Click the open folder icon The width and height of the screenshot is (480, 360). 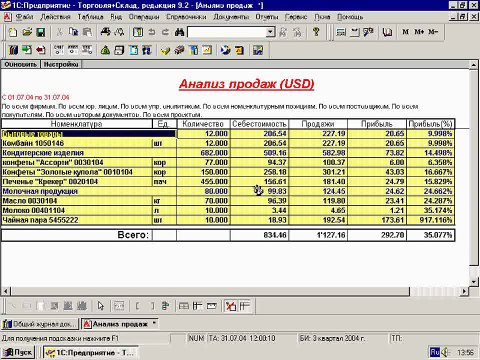[27, 32]
